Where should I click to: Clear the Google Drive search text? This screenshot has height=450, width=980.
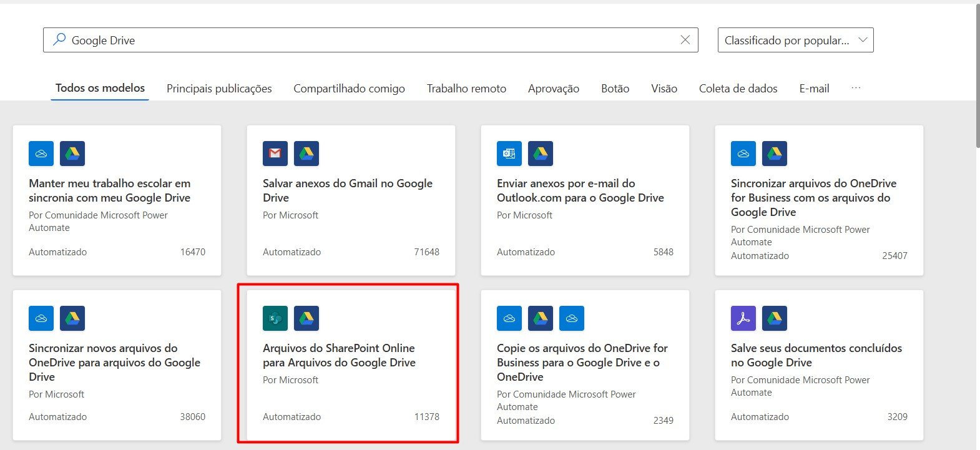tap(685, 40)
